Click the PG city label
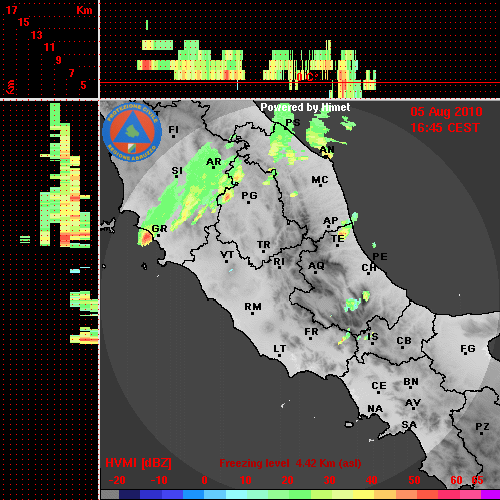 pos(249,196)
